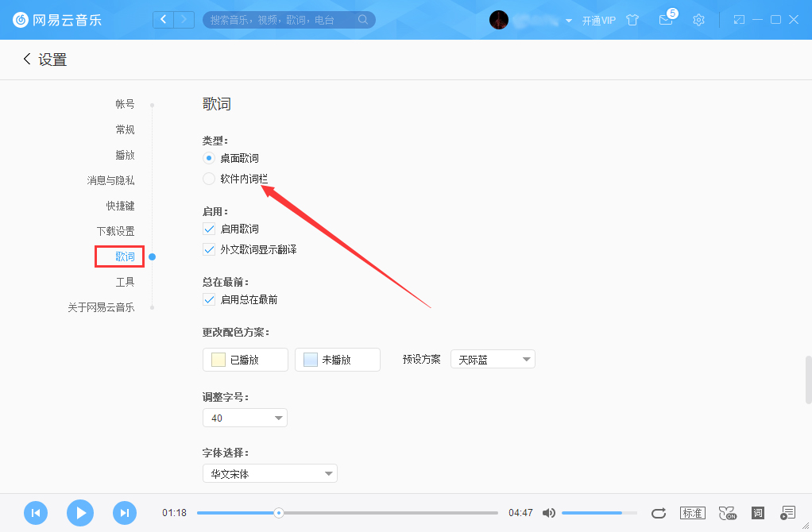Open the 快捷键 settings section
This screenshot has width=812, height=532.
click(x=120, y=206)
